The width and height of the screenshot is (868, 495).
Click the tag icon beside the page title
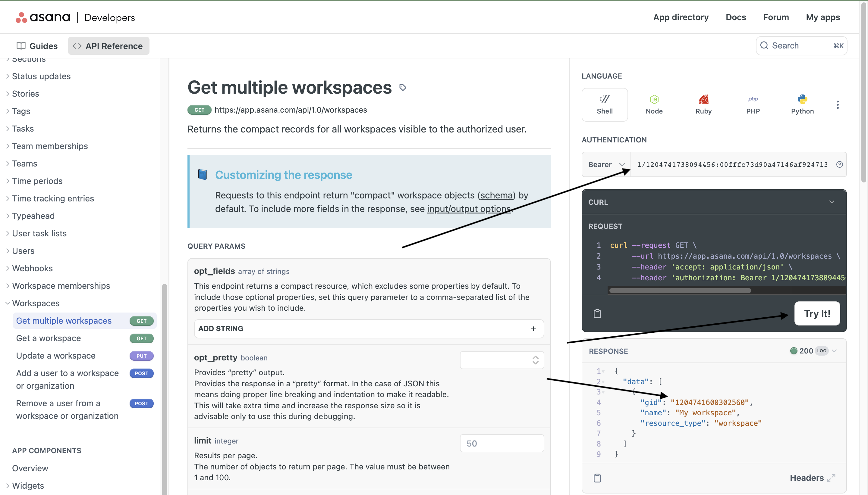(403, 88)
